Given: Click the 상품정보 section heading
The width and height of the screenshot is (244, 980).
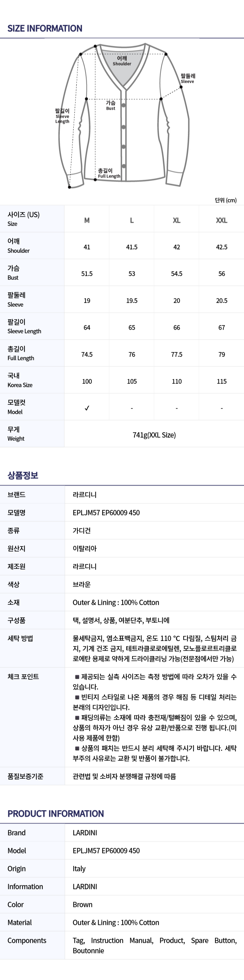Looking at the screenshot, I should point(23,475).
